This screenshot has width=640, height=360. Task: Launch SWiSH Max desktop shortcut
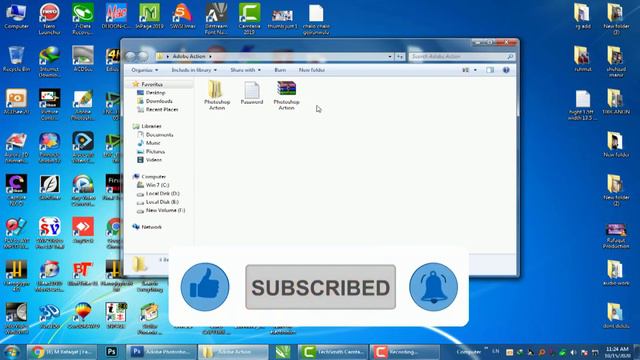coord(182,17)
